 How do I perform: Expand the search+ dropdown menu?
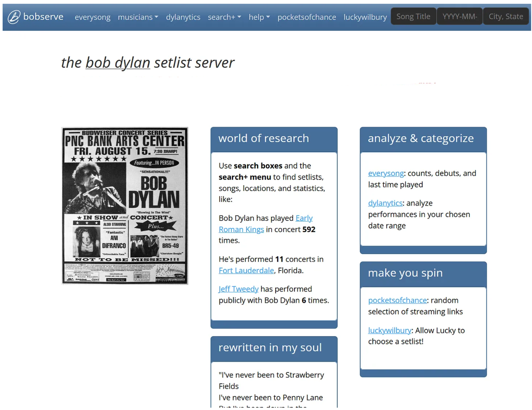224,17
